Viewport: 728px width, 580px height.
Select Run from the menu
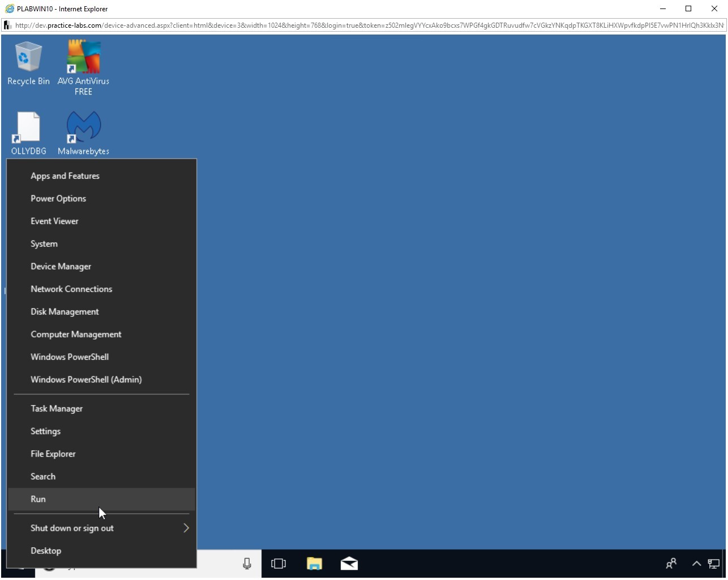click(x=38, y=499)
